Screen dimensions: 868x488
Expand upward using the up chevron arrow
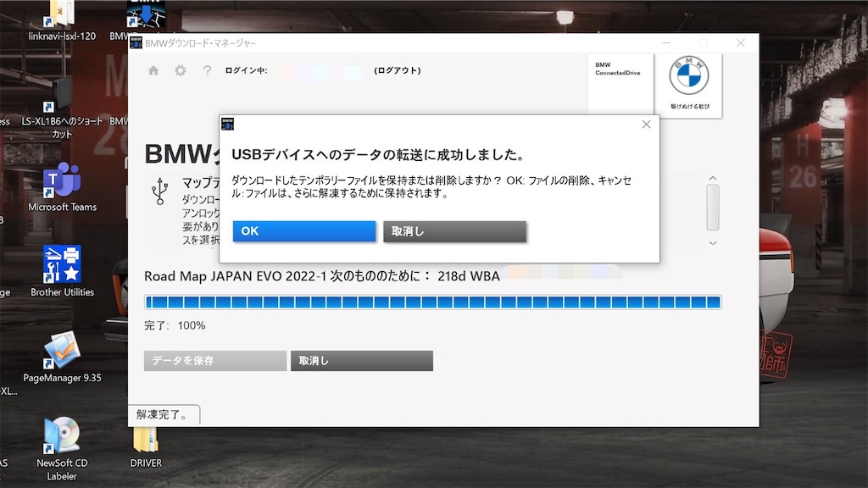pyautogui.click(x=712, y=179)
